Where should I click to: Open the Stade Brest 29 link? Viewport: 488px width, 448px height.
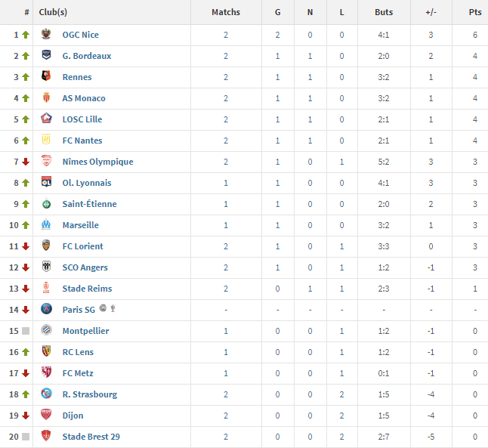tap(91, 437)
